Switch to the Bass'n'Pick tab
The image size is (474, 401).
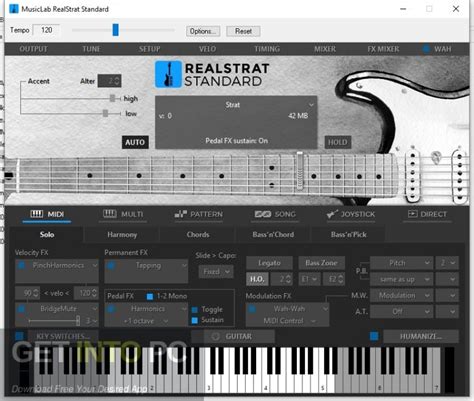click(x=349, y=235)
